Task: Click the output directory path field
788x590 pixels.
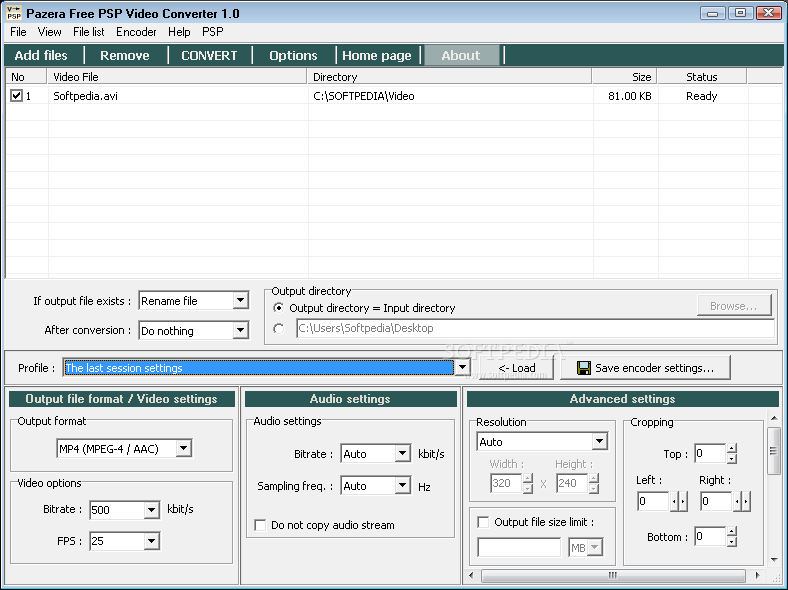Action: [x=535, y=328]
